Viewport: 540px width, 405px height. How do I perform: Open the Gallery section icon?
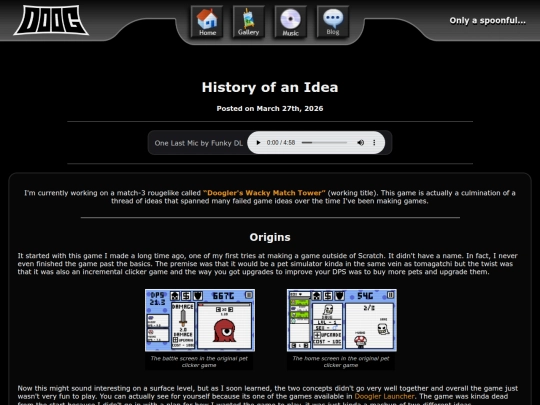click(x=249, y=21)
